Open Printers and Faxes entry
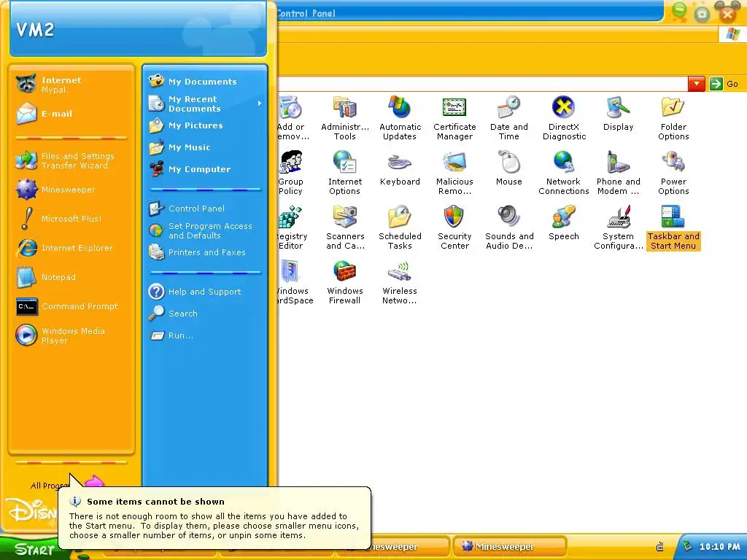The image size is (747, 560). coord(205,252)
